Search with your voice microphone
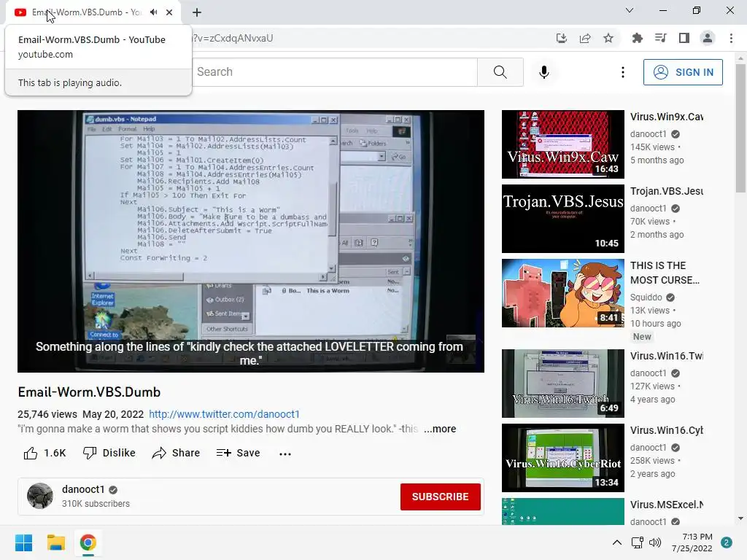The height and width of the screenshot is (560, 747). [x=544, y=72]
